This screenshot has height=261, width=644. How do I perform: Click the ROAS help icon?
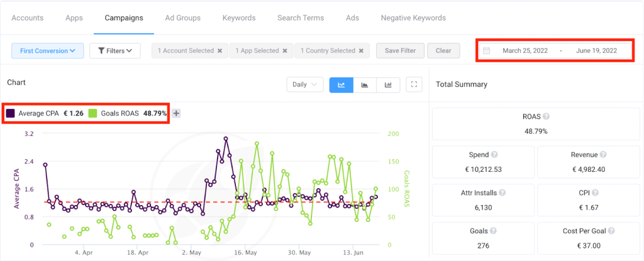(546, 117)
